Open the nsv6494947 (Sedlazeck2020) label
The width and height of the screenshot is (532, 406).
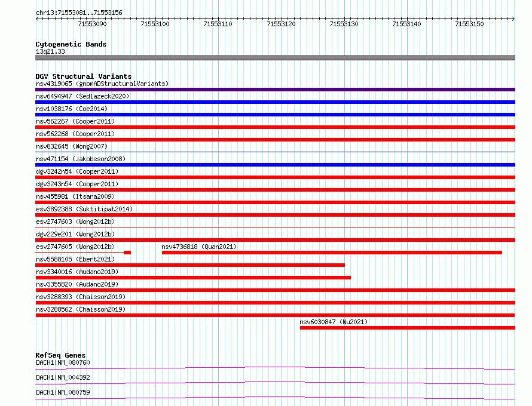pyautogui.click(x=82, y=96)
